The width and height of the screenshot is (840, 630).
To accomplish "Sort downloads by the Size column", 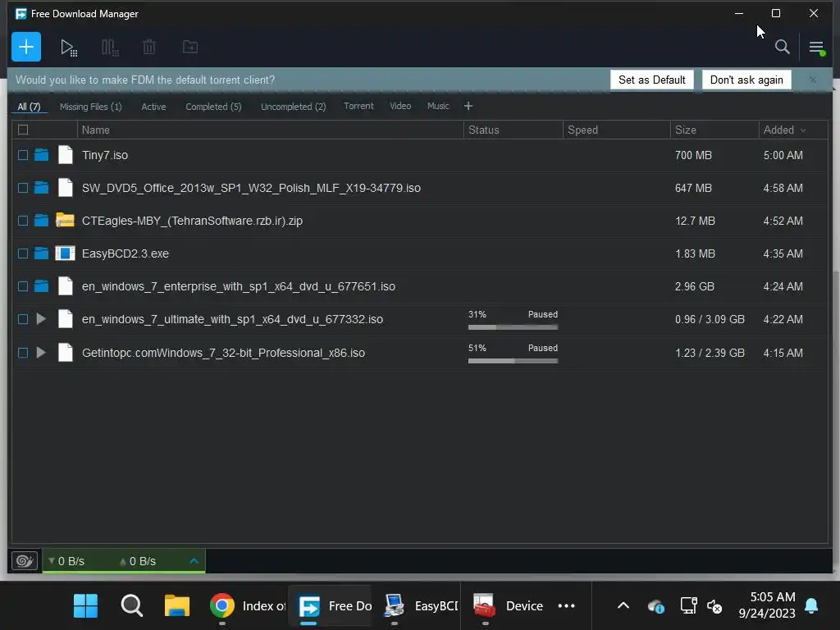I will 714,130.
